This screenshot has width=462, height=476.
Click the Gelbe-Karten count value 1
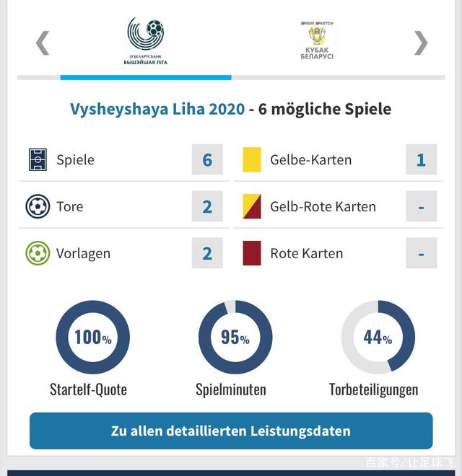coord(421,159)
